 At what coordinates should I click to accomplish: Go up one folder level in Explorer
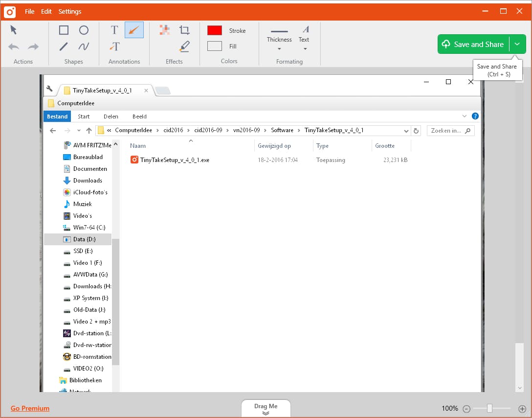89,131
